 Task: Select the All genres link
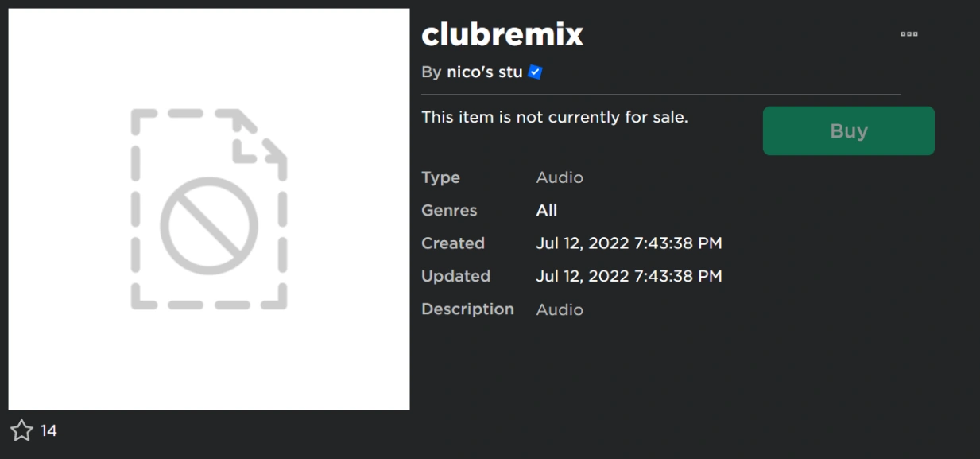click(x=547, y=211)
